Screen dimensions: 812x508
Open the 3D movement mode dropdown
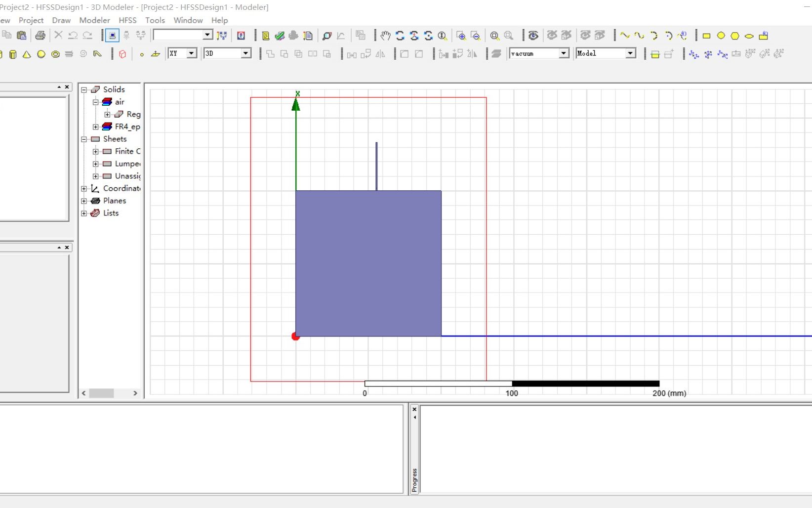point(246,53)
